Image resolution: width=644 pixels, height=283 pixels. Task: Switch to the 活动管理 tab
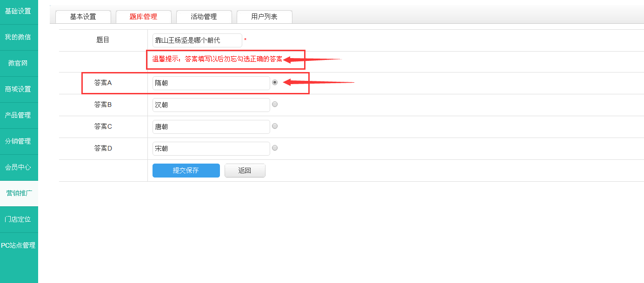pyautogui.click(x=204, y=17)
